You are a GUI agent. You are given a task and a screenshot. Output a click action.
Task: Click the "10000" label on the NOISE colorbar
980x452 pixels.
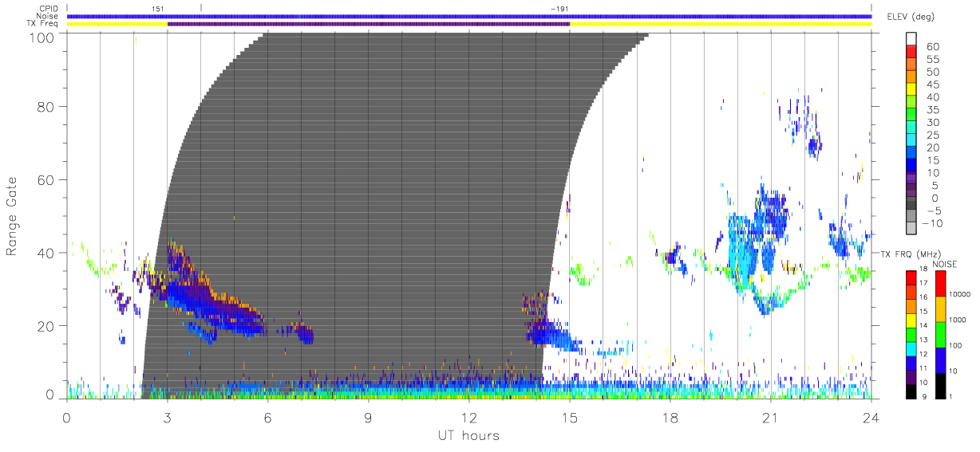click(958, 294)
